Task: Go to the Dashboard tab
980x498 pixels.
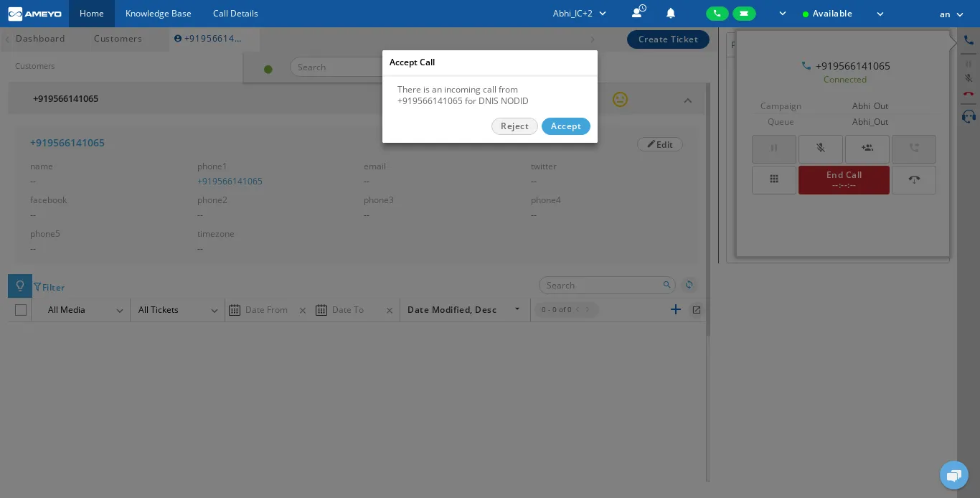Action: click(x=40, y=39)
